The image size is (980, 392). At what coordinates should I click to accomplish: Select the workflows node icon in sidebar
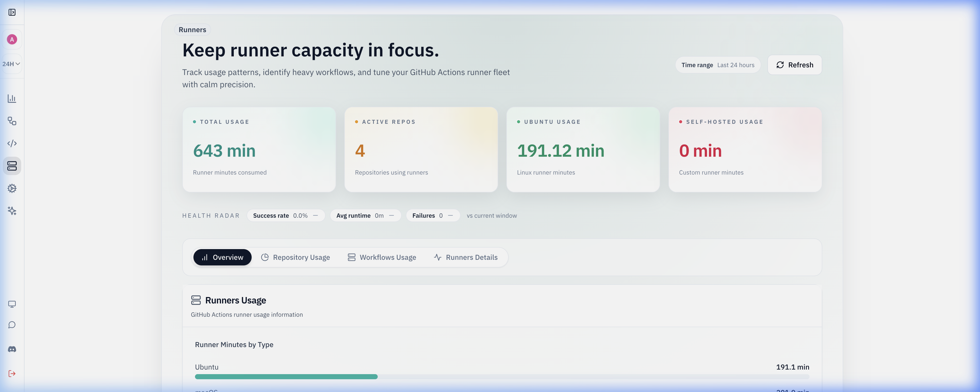[x=12, y=121]
